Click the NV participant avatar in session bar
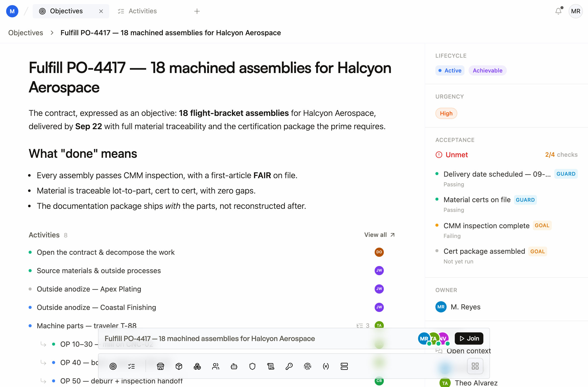This screenshot has height=387, width=588. click(443, 338)
